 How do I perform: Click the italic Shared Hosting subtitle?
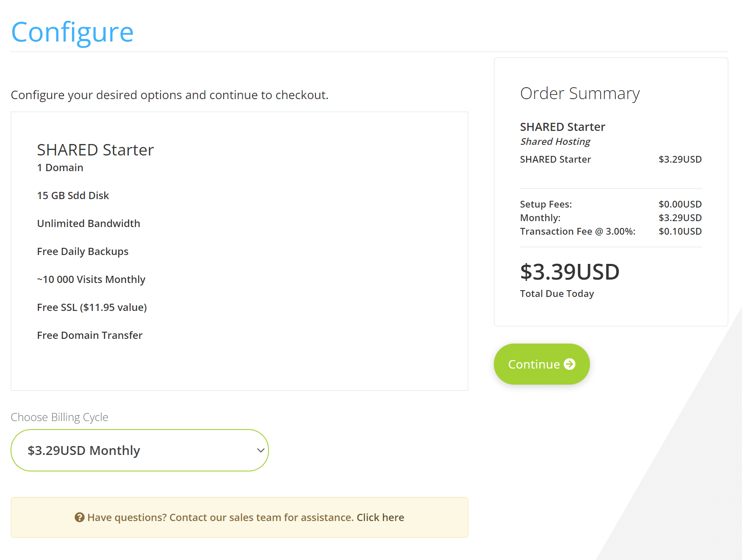[x=555, y=141]
